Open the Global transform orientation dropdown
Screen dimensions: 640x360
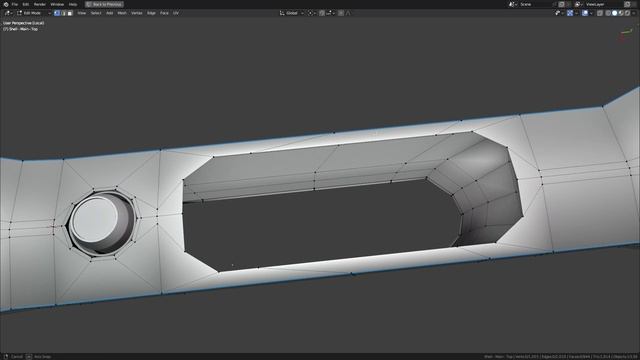point(292,13)
